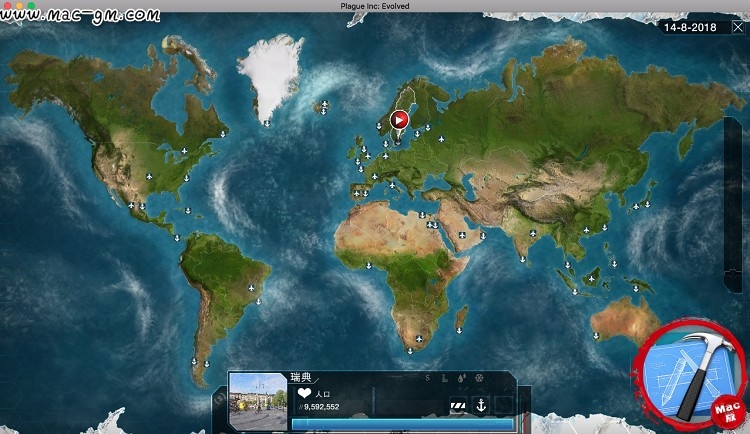Image resolution: width=750 pixels, height=434 pixels.
Task: Click the S trait icon in country panel
Action: point(428,378)
